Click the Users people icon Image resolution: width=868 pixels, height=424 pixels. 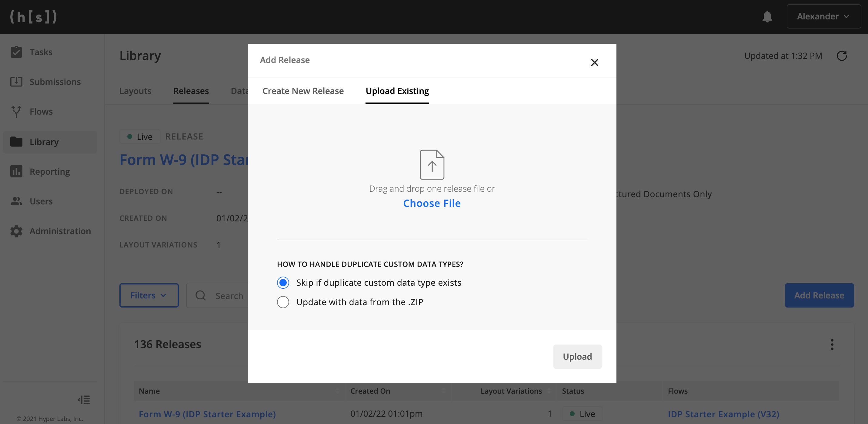pyautogui.click(x=16, y=201)
